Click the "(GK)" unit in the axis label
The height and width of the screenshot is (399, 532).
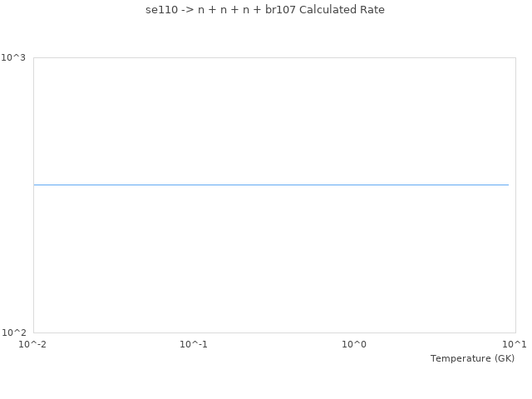[x=504, y=358]
